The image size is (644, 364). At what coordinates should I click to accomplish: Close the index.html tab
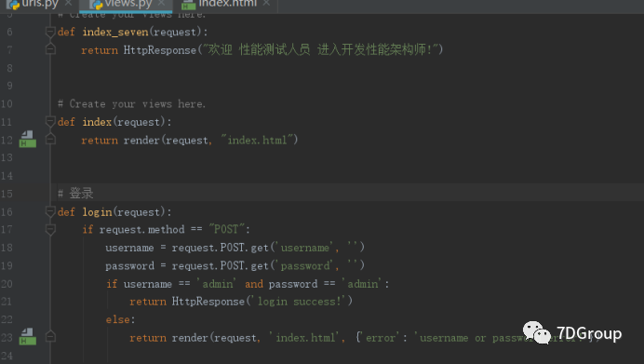[x=266, y=4]
